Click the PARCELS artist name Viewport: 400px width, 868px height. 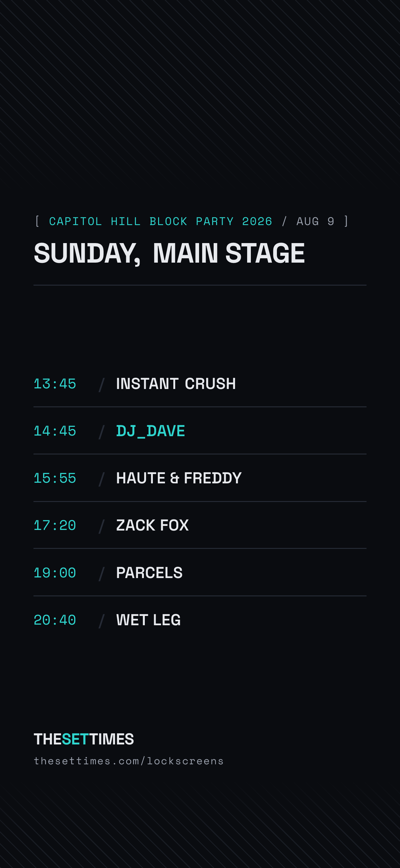pos(149,573)
